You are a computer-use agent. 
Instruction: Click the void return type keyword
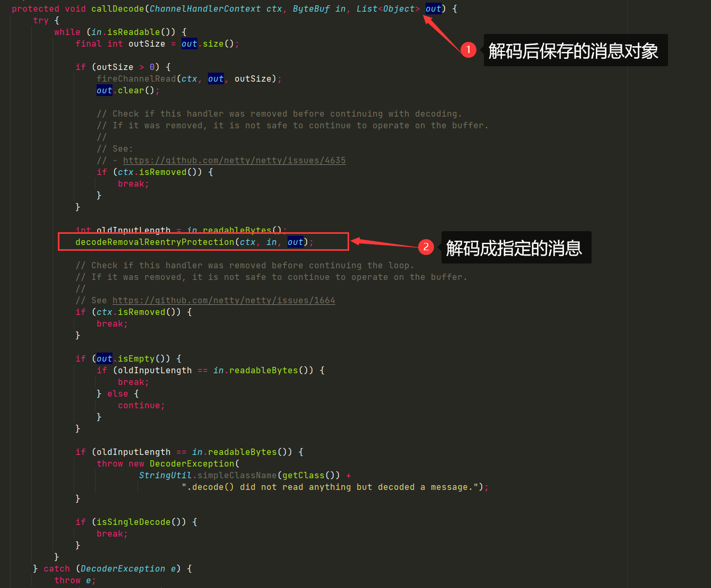(x=75, y=8)
